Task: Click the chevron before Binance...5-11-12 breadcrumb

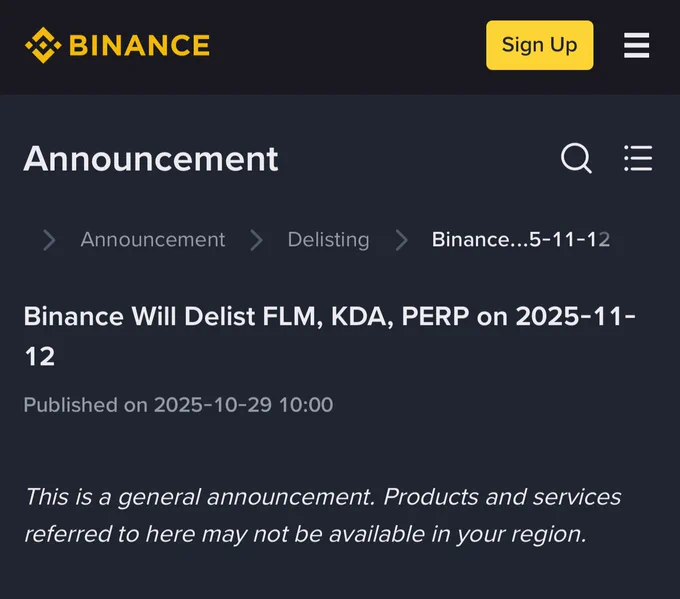Action: 402,240
